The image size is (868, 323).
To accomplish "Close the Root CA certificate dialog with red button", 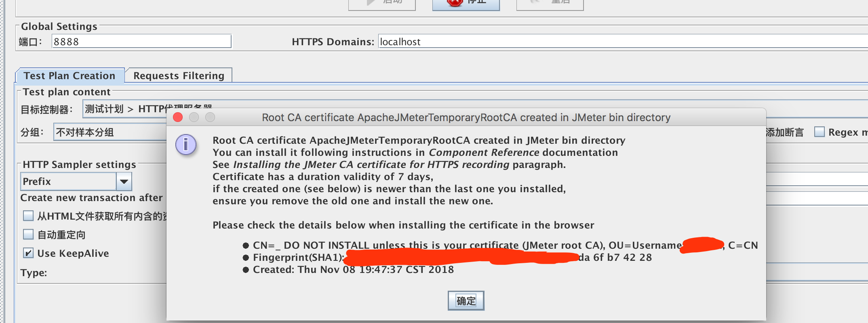I will [x=178, y=117].
